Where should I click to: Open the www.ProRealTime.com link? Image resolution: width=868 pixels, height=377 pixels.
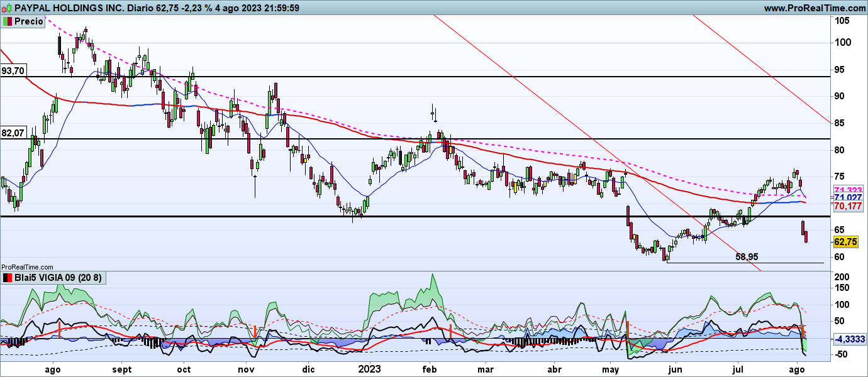coord(815,8)
